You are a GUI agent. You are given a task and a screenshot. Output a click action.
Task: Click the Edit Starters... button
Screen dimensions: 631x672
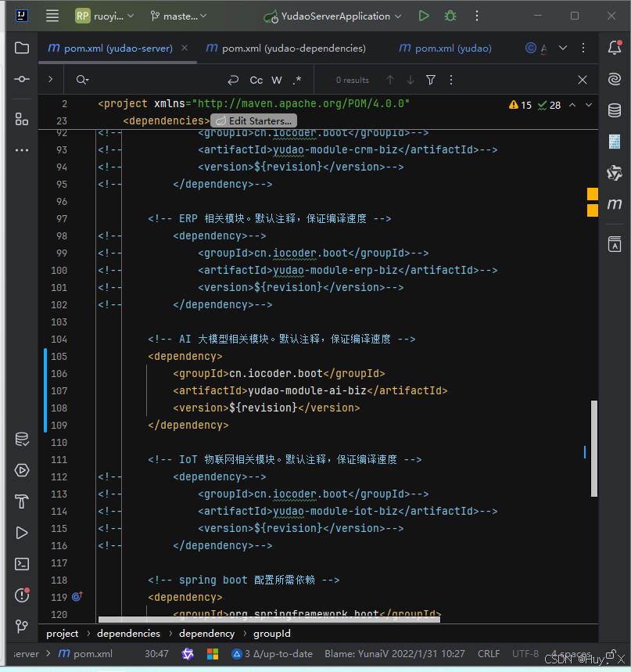[x=253, y=120]
